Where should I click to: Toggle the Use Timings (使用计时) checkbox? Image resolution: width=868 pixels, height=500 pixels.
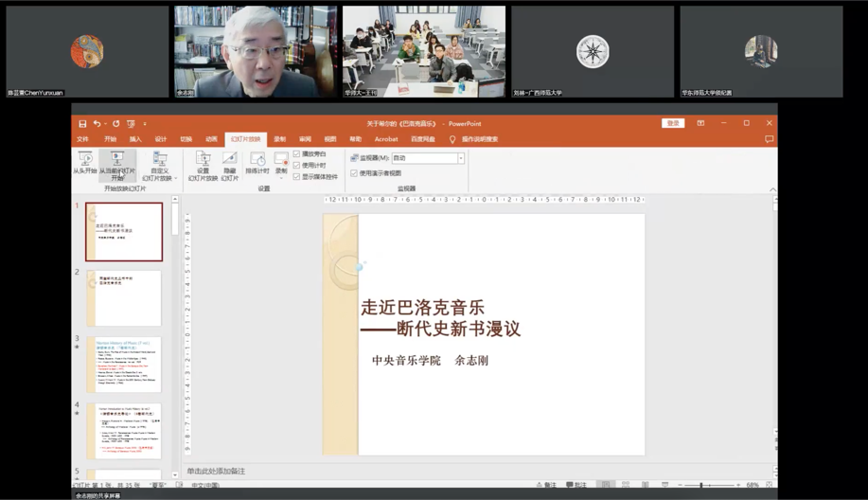297,165
